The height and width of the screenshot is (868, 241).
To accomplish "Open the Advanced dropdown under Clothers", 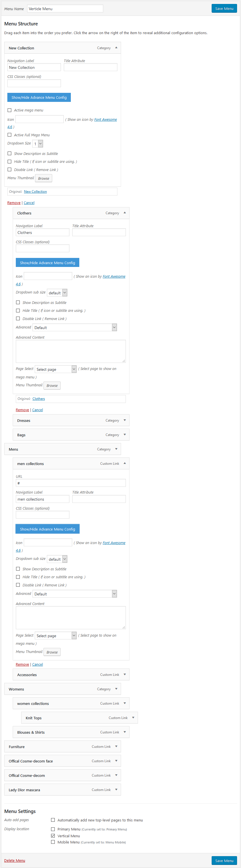I will (x=75, y=328).
